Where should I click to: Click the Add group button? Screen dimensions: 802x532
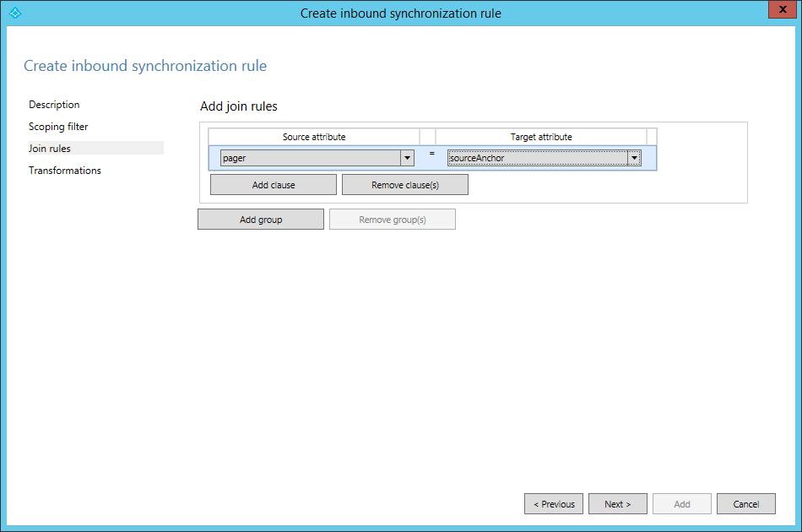tap(261, 220)
